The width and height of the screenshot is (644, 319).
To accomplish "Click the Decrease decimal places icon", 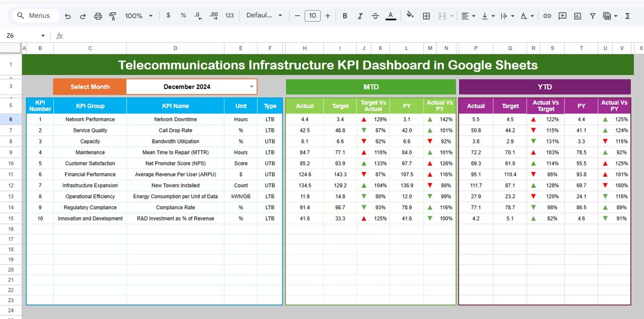I will (x=198, y=16).
